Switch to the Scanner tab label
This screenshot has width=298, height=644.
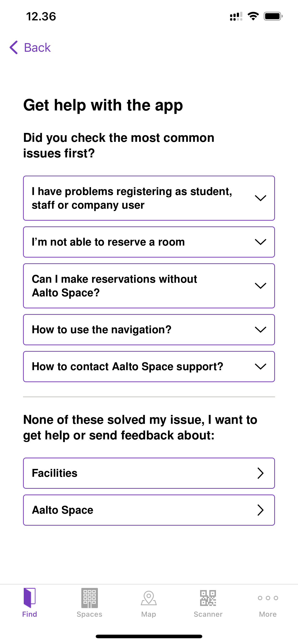coord(208,614)
